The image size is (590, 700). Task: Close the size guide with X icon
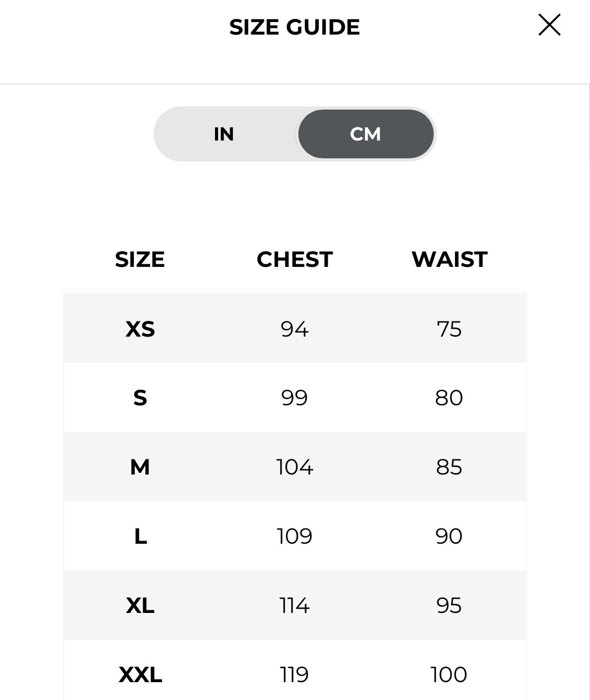click(549, 25)
